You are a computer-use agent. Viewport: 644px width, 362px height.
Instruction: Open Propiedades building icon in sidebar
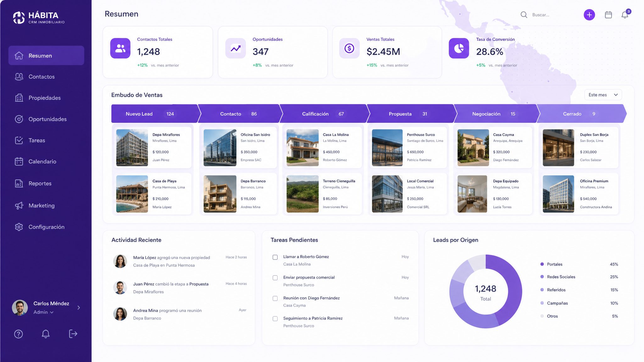point(19,98)
